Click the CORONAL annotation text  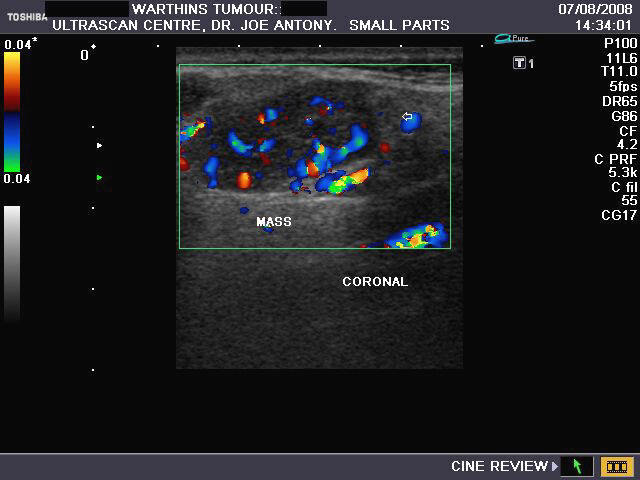pos(375,282)
